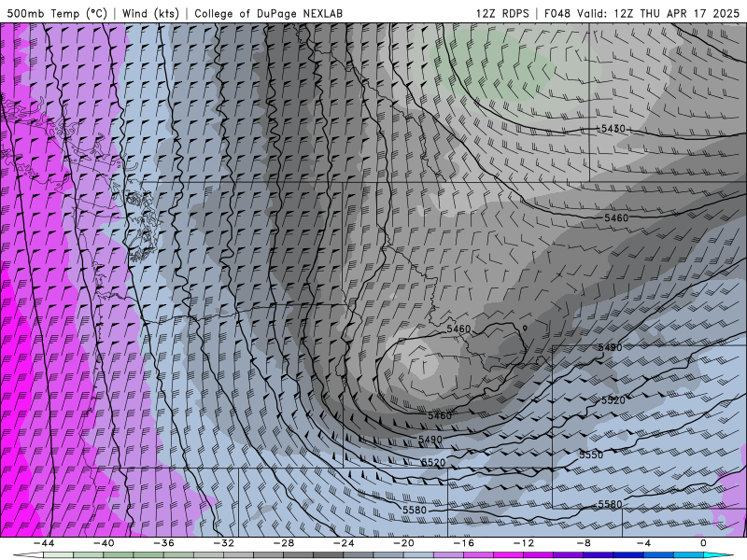The image size is (747, 560).
Task: Click the -20 color bar value
Action: (x=403, y=543)
